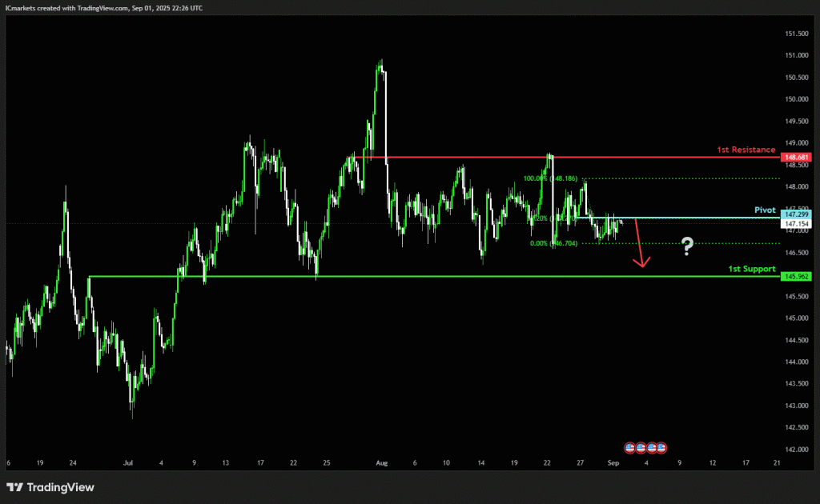Select the 0.00% (146.704) Fibonacci label

click(554, 243)
